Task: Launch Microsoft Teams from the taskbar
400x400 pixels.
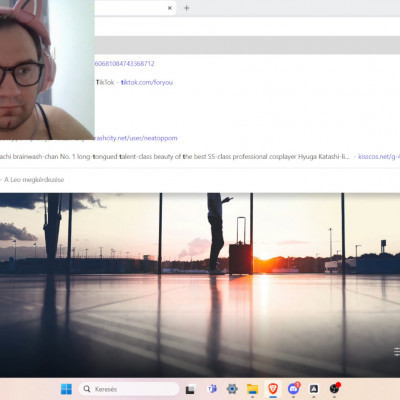Action: pos(212,389)
